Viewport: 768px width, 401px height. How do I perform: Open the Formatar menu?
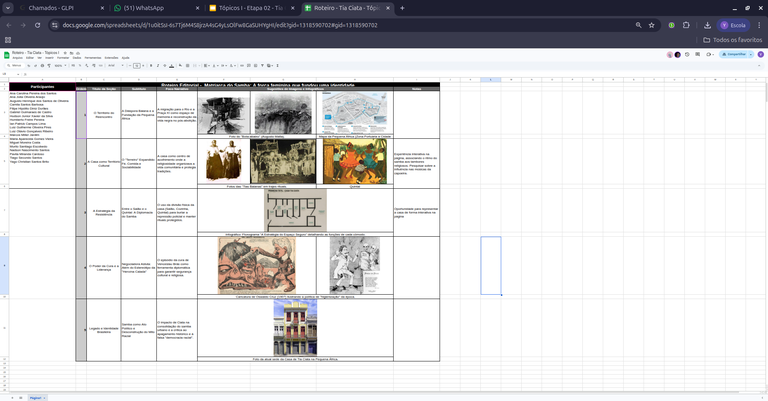(x=63, y=58)
